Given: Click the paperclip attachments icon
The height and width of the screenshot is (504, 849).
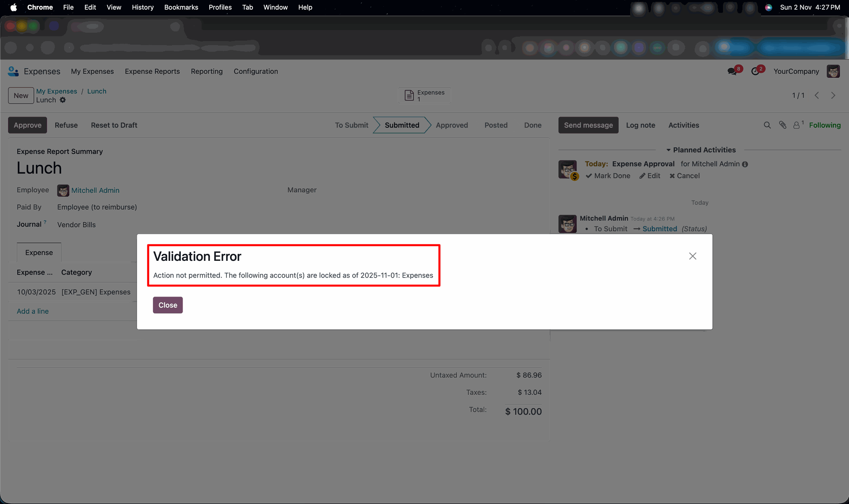Looking at the screenshot, I should click(x=783, y=125).
